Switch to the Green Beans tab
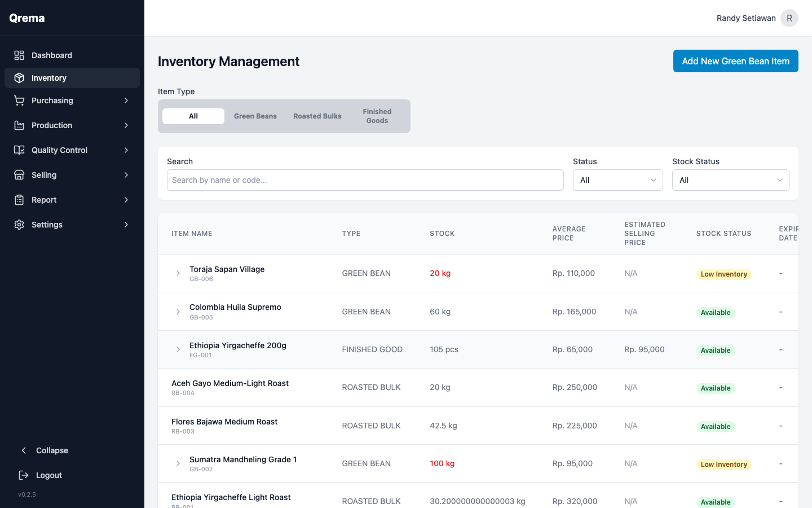Viewport: 812px width, 508px height. pyautogui.click(x=255, y=116)
